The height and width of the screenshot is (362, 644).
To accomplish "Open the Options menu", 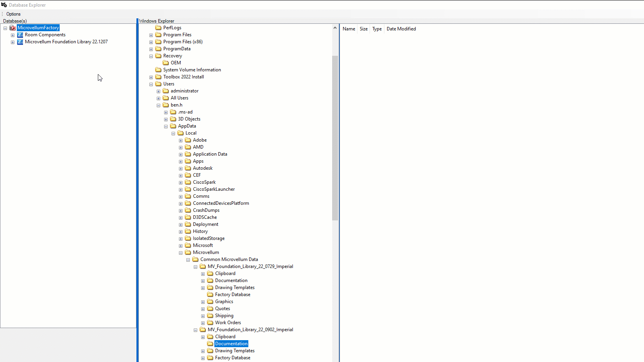I will coord(13,14).
